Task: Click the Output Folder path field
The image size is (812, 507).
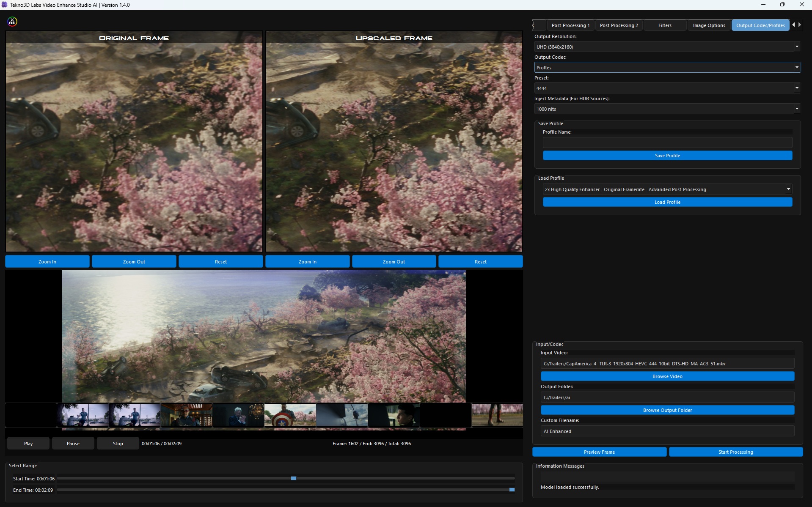Action: (x=667, y=397)
